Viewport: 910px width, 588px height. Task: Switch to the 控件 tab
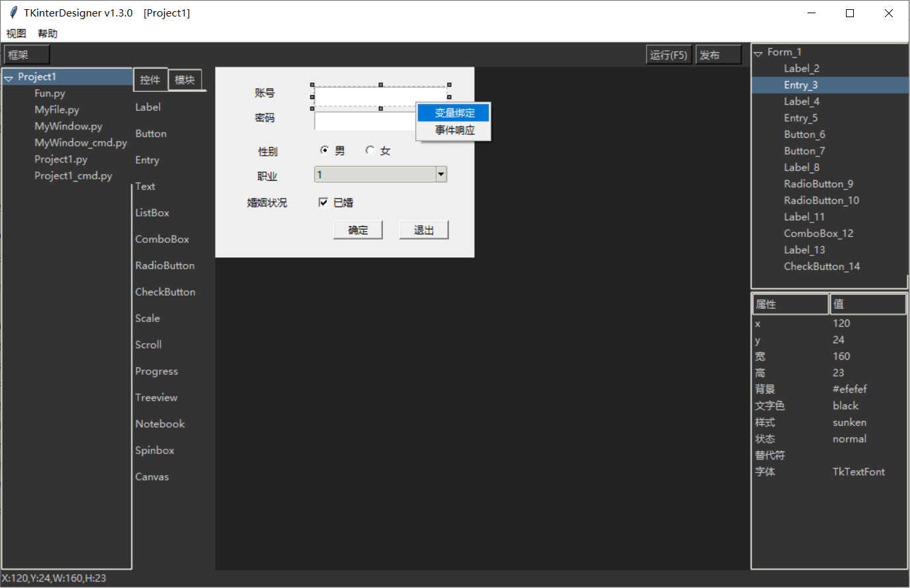[150, 80]
